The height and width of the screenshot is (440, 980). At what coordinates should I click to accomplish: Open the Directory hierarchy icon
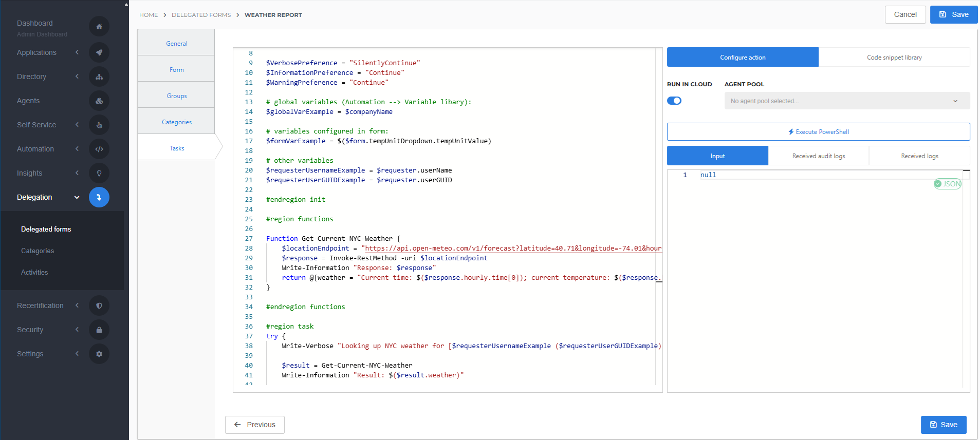pos(99,76)
